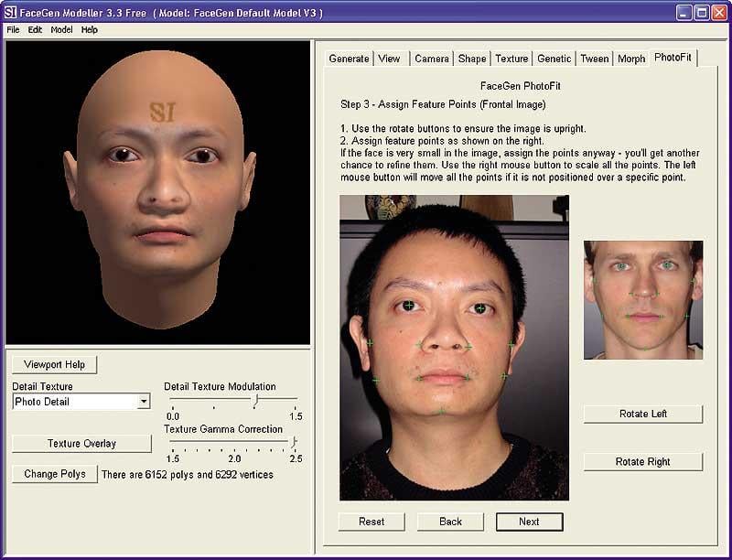Viewport: 732px width, 560px height.
Task: Open the Detail Texture dropdown arrow
Action: pos(145,402)
